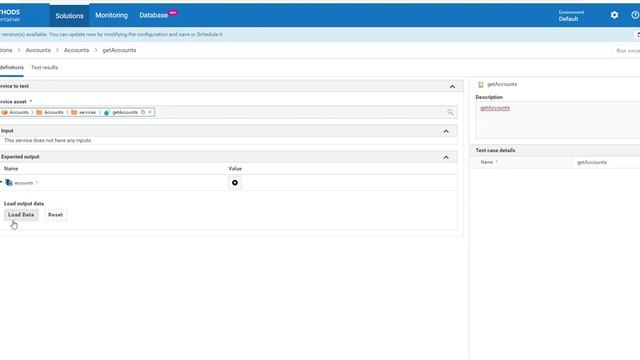Click the version available notification banner text
This screenshot has height=360, width=640.
click(112, 35)
